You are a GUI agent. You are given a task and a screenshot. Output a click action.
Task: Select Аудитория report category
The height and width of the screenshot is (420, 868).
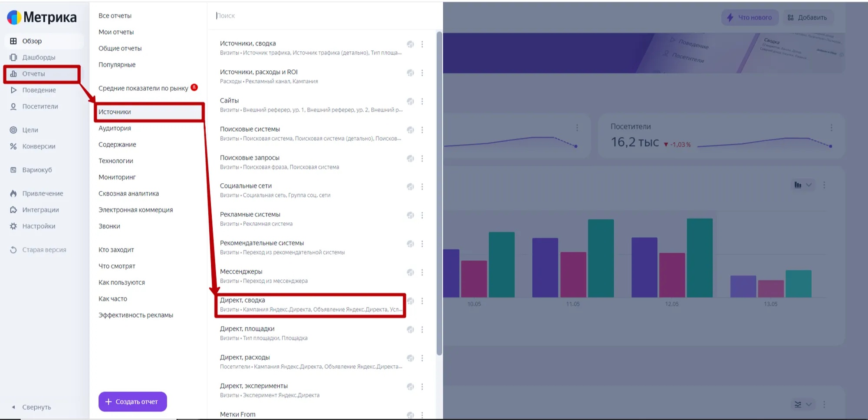(115, 128)
